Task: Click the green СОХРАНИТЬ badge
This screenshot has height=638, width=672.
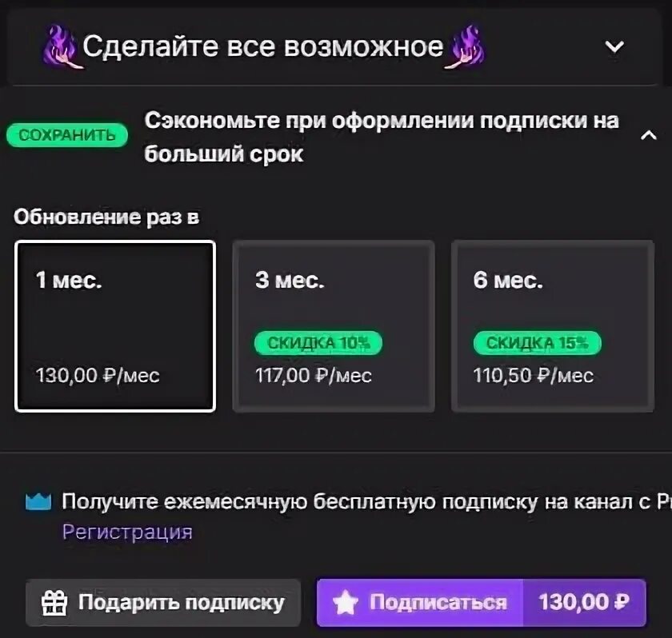Action: point(67,135)
